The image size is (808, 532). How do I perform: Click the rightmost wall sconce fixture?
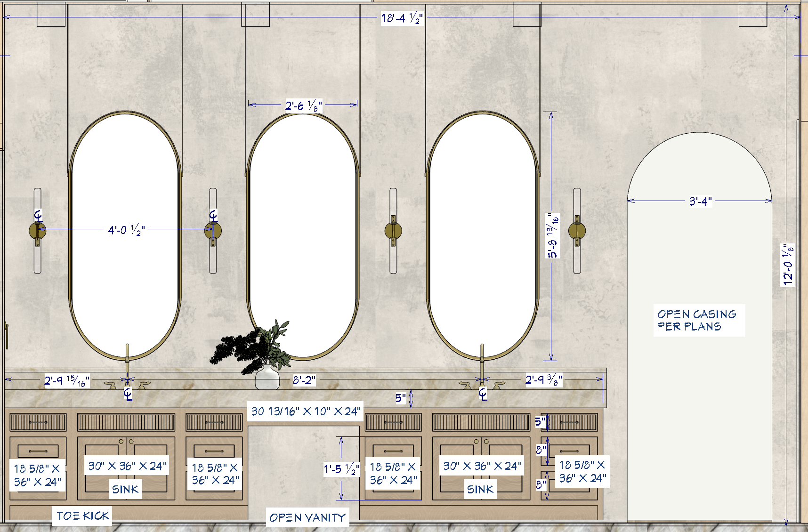[x=577, y=231]
